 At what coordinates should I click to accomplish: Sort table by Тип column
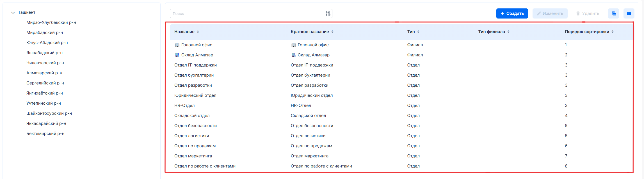(418, 32)
